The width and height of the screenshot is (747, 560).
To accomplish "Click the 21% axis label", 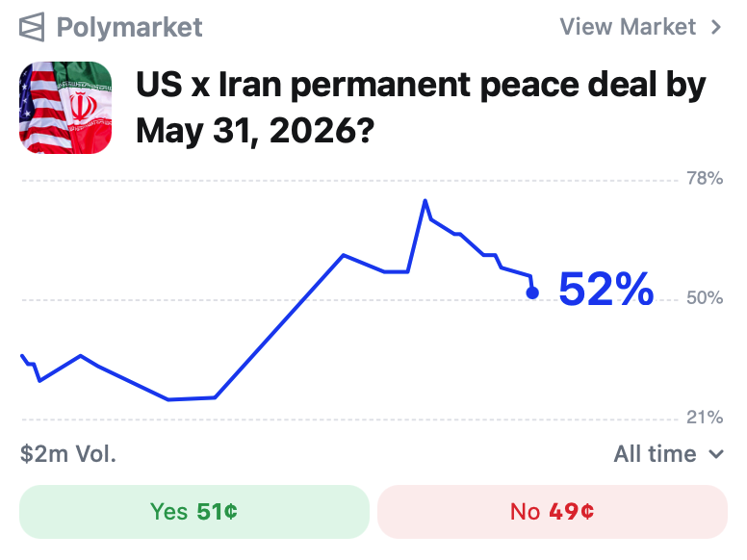I will pyautogui.click(x=704, y=419).
